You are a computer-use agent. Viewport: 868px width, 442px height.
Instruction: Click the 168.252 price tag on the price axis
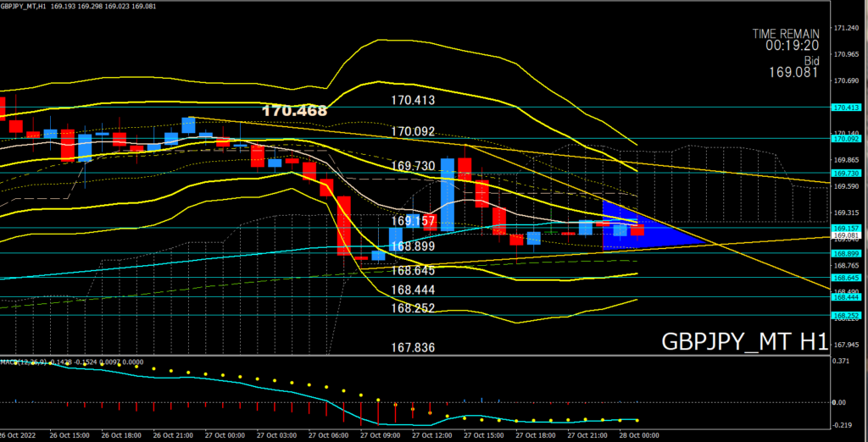pos(846,315)
